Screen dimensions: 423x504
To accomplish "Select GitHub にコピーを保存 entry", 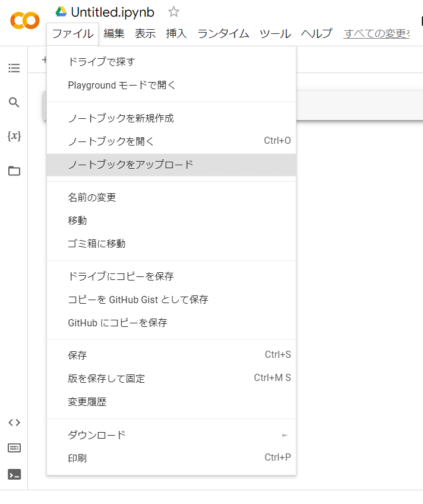I will click(118, 323).
